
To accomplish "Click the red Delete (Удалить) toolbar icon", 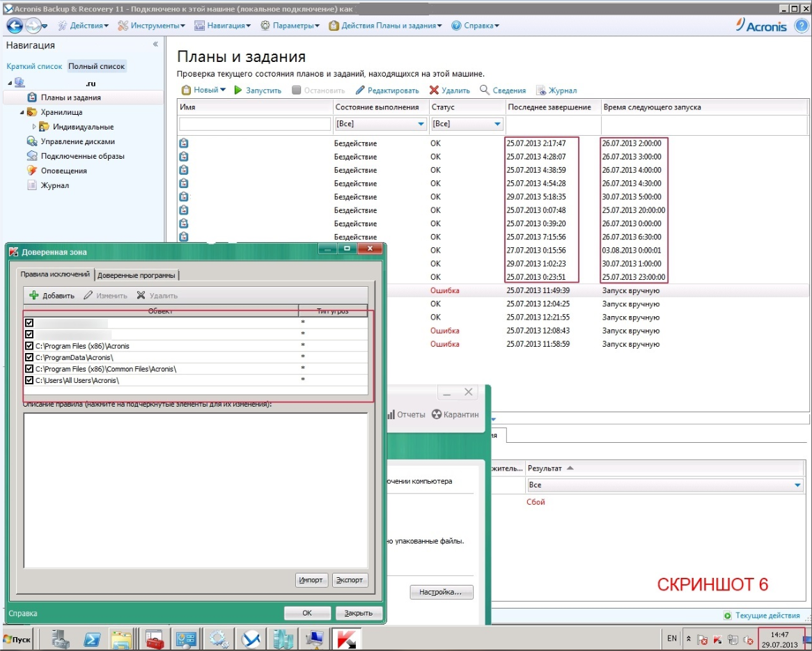I will 434,91.
